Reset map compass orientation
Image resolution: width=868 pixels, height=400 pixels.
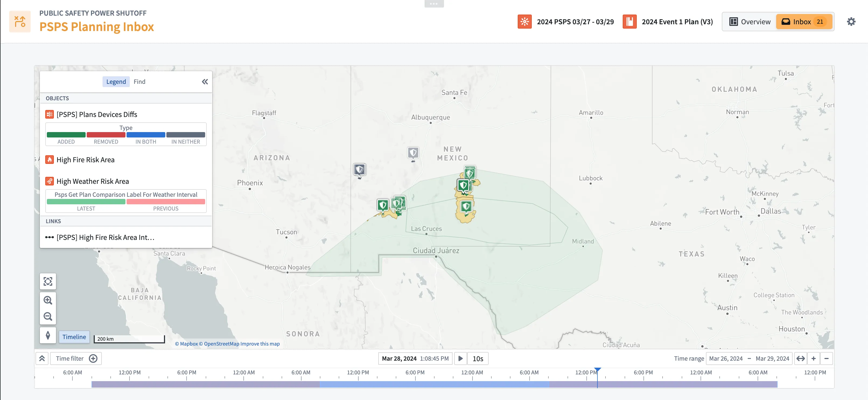click(48, 335)
